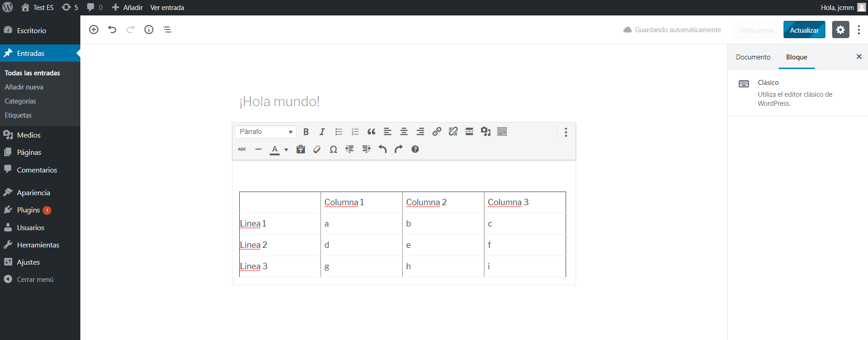Screen dimensions: 868x340
Task: Switch to the Documento tab
Action: coord(753,57)
